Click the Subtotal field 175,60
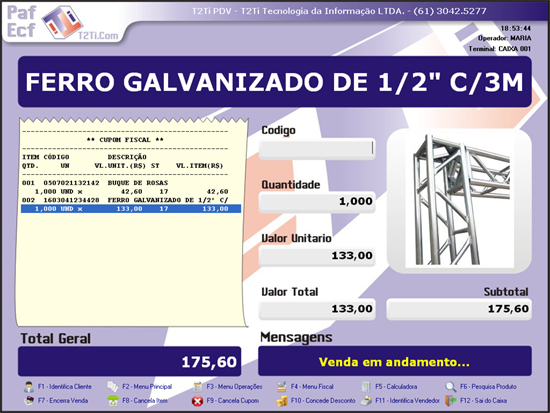The width and height of the screenshot is (550, 413). coord(459,309)
